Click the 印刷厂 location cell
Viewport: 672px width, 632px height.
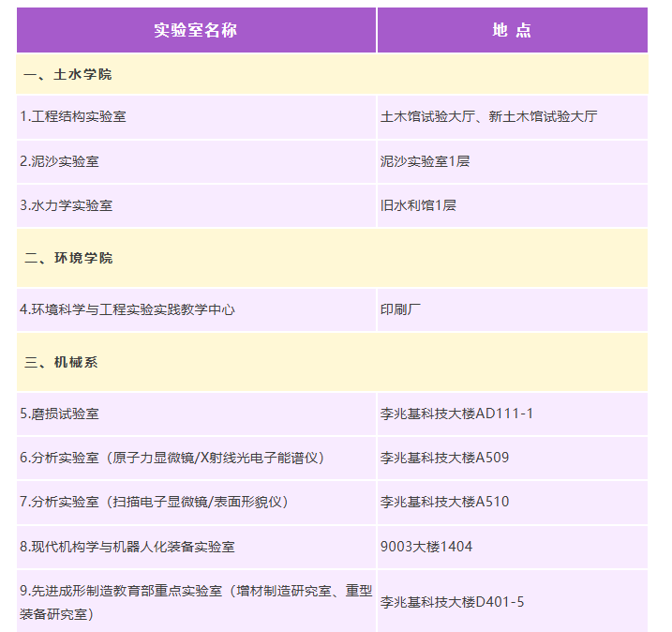(401, 308)
